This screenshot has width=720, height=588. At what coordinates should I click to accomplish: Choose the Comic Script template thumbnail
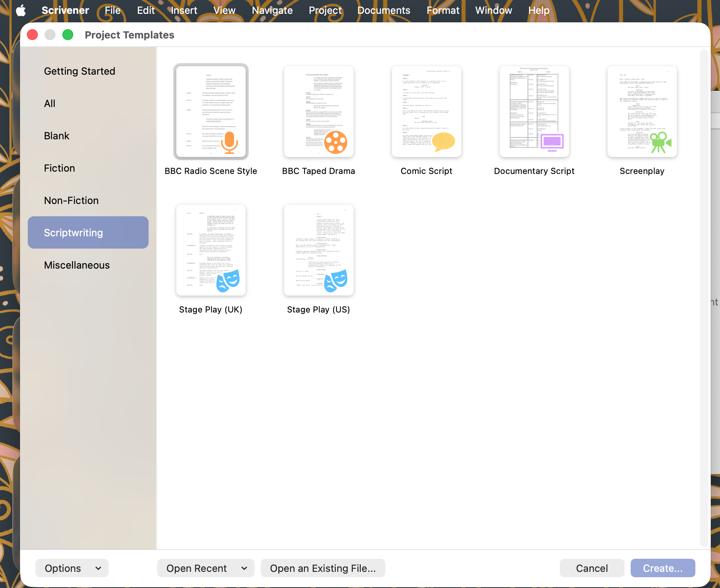tap(427, 112)
